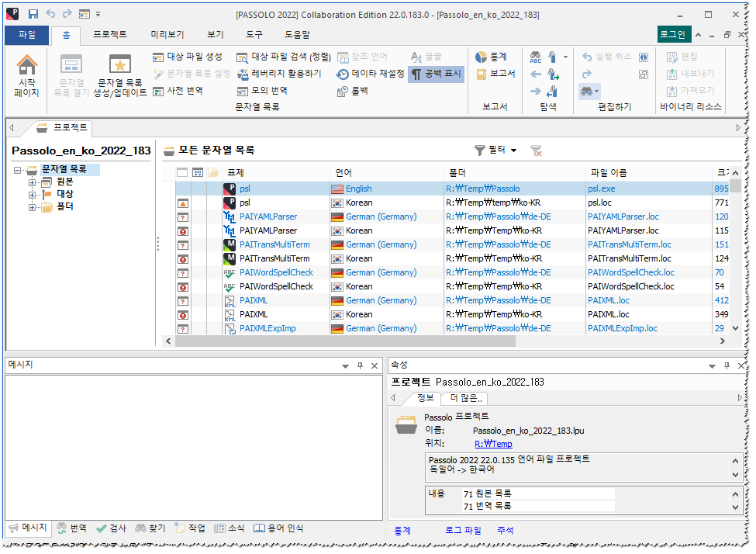The width and height of the screenshot is (756, 554).
Task: Expand the 대상 tree node
Action: 32,196
